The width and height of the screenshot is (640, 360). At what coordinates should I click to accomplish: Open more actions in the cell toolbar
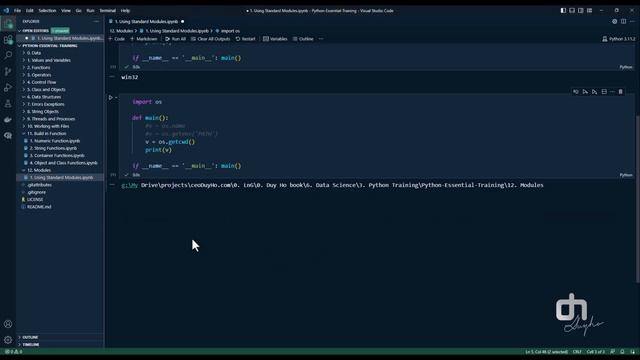click(612, 92)
